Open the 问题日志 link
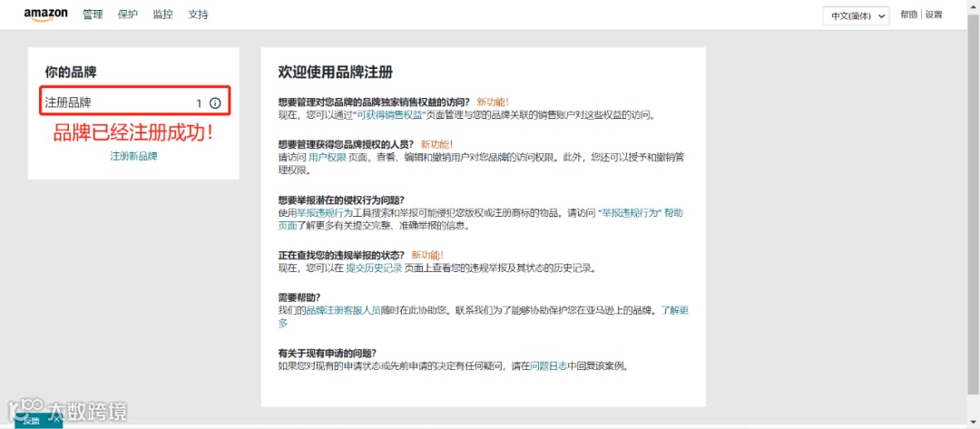Screen dimensions: 980x429 pos(549,366)
